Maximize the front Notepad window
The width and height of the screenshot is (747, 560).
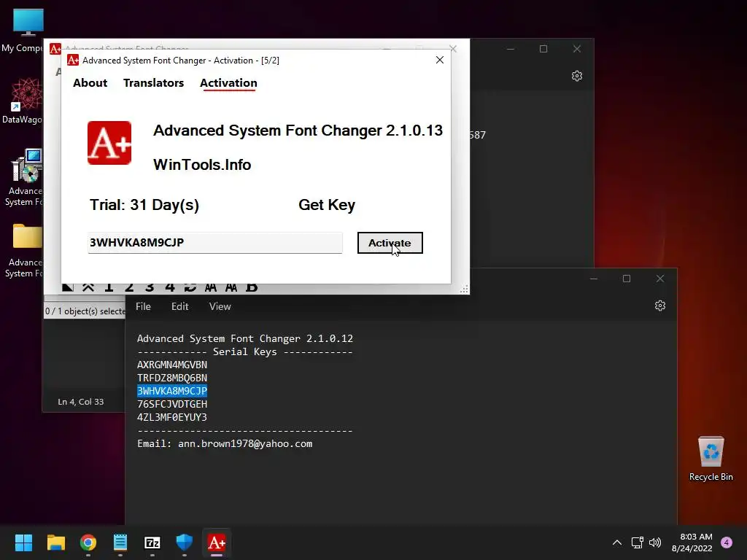[x=627, y=279]
